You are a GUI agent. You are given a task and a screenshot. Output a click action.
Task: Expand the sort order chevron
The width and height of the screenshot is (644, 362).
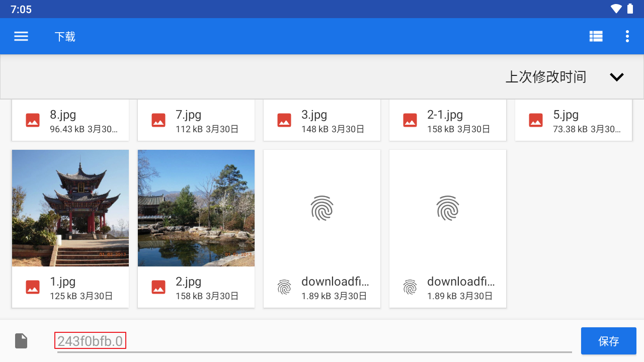617,77
